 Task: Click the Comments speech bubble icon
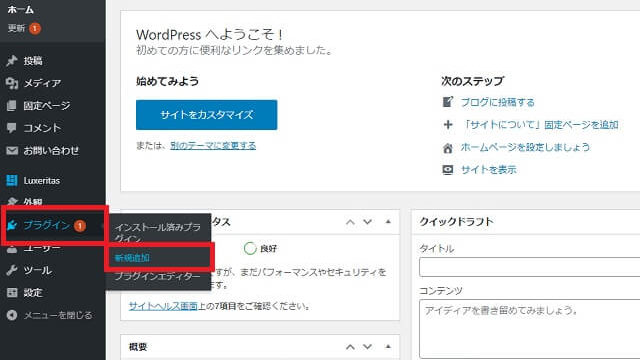12,128
